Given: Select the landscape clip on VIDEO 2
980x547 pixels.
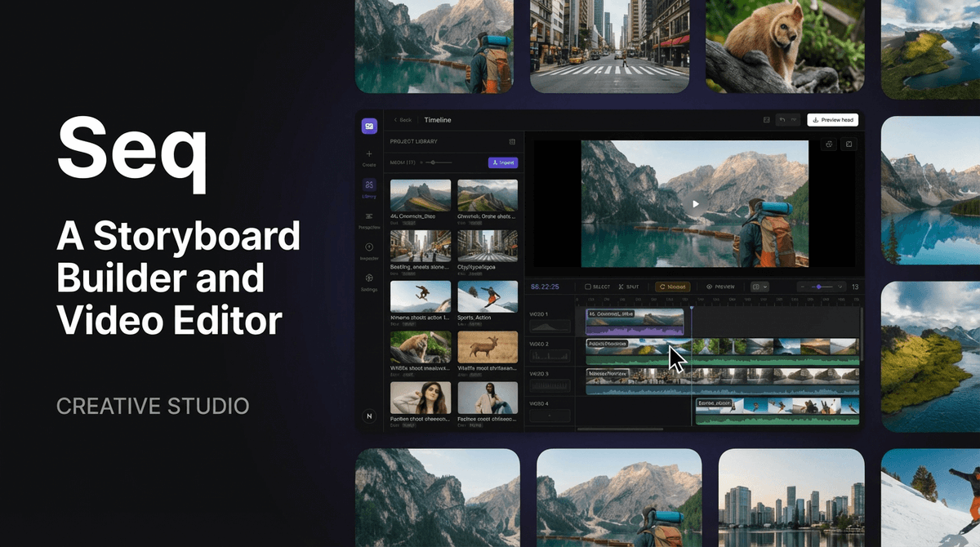Looking at the screenshot, I should point(723,351).
